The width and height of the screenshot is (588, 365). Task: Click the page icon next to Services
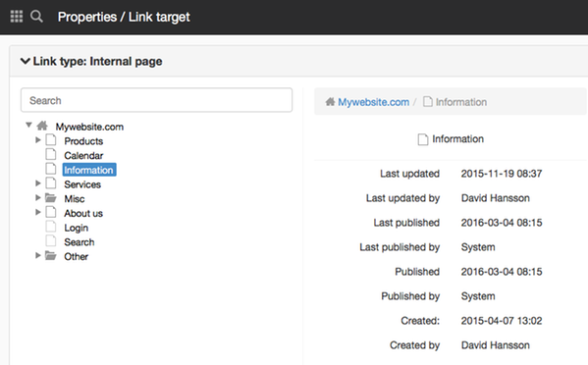point(51,182)
